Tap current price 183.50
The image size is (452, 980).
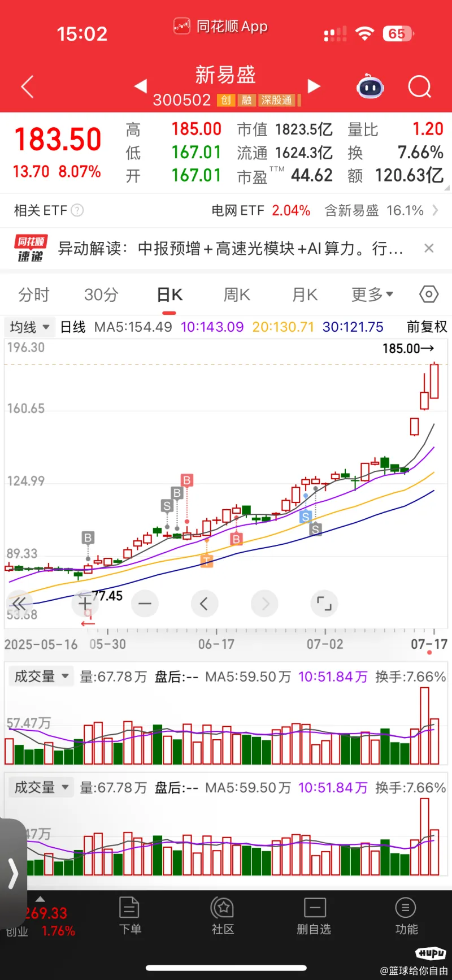pyautogui.click(x=58, y=140)
